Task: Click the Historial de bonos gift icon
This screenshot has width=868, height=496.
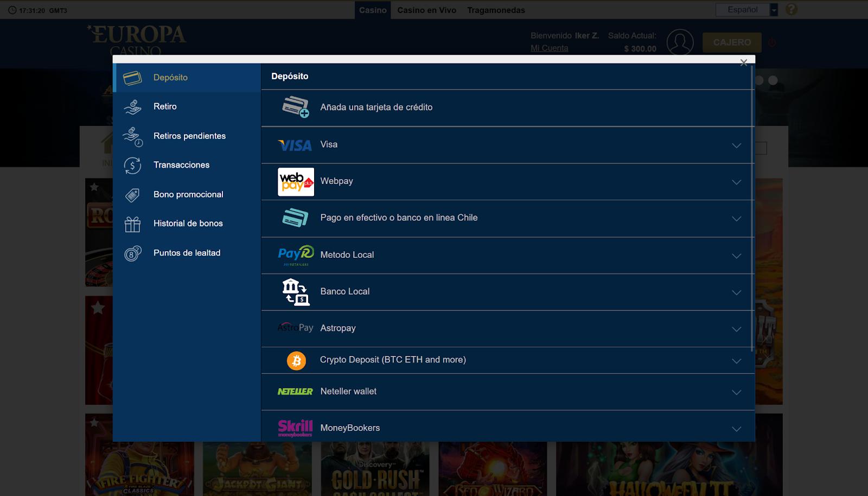Action: point(132,224)
